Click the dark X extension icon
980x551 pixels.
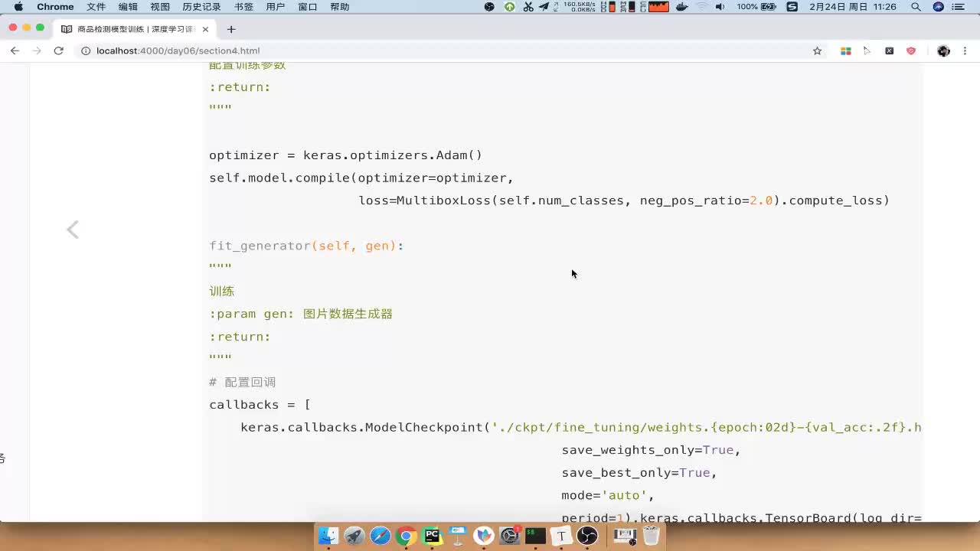(889, 51)
